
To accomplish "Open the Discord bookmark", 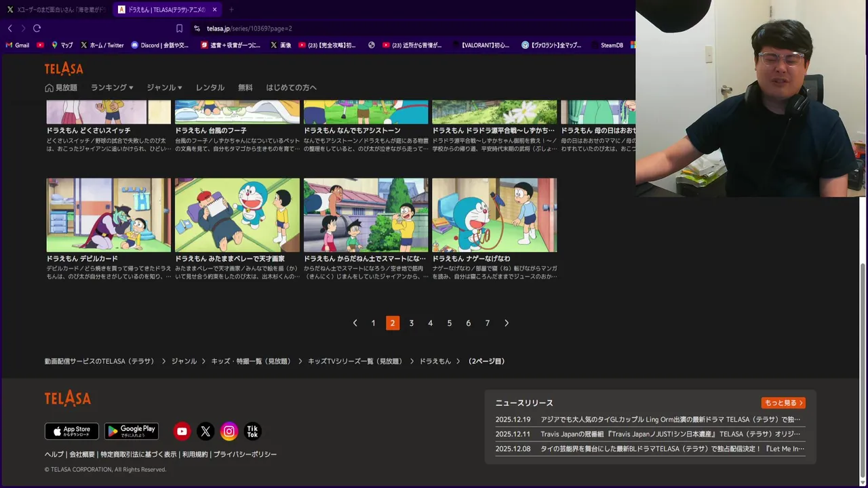I will (x=160, y=45).
